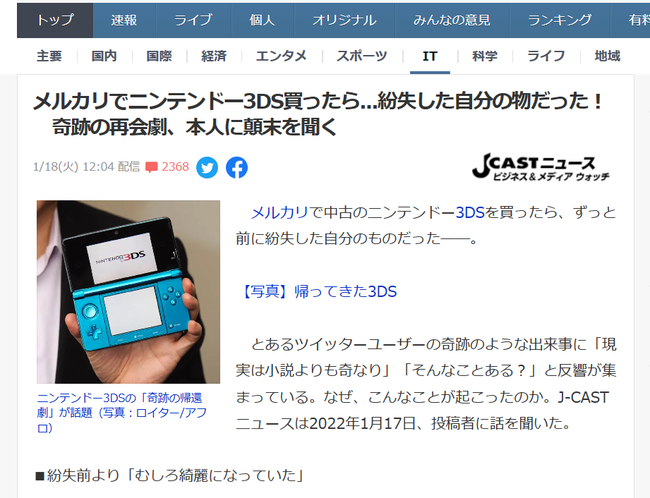Click the article headline メルカリでニンテンドー3DS買ったら
Screen dimensions: 650x498
318,114
